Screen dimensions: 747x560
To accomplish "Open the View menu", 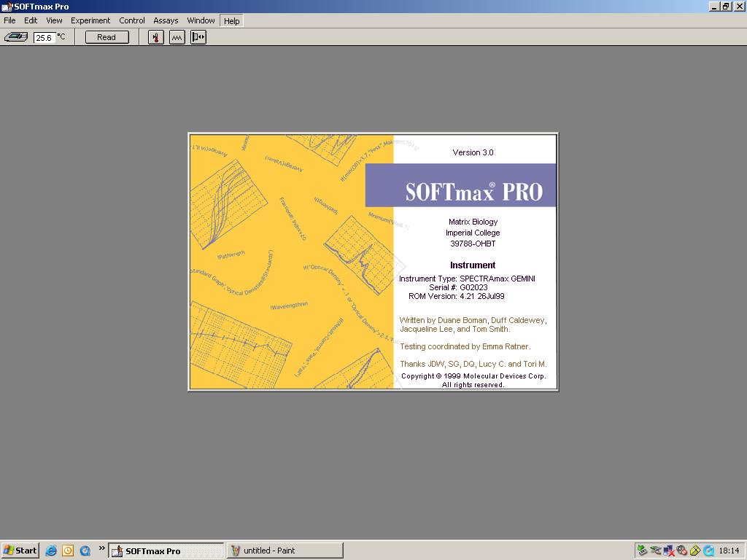I will (54, 20).
